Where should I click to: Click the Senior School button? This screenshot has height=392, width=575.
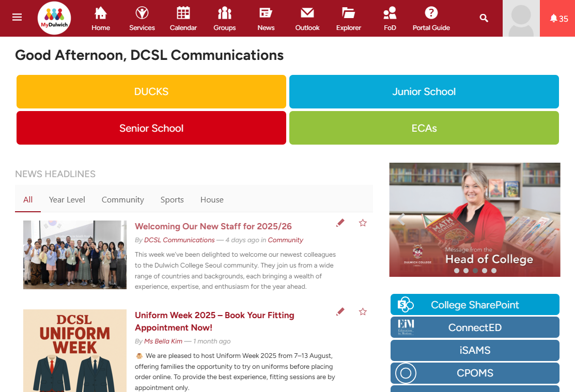coord(151,128)
